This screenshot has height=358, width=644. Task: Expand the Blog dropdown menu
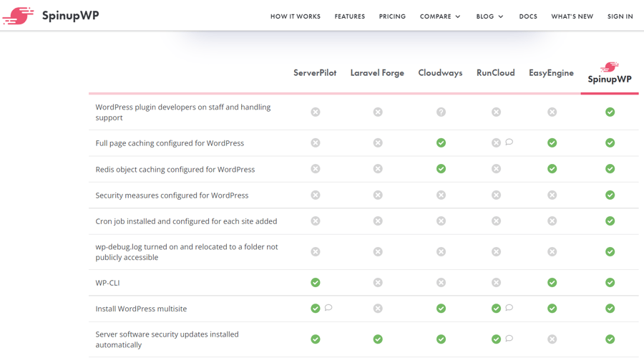pos(489,16)
